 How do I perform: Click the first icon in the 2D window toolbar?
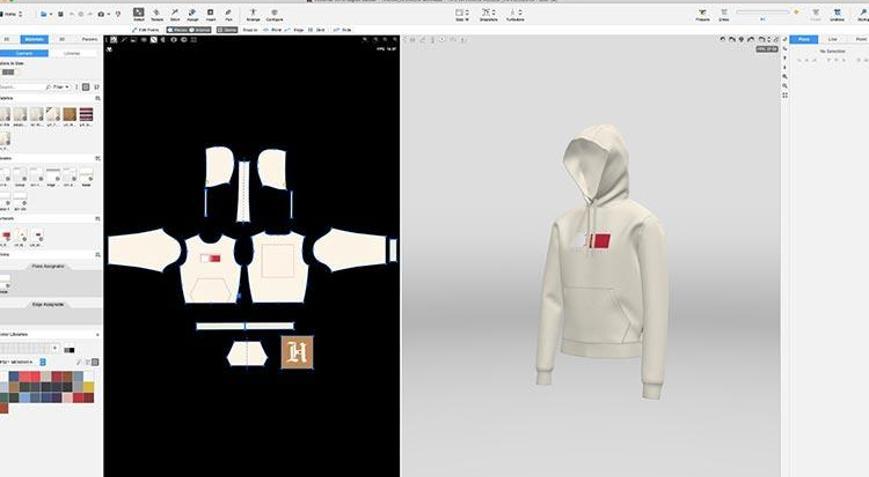[114, 40]
